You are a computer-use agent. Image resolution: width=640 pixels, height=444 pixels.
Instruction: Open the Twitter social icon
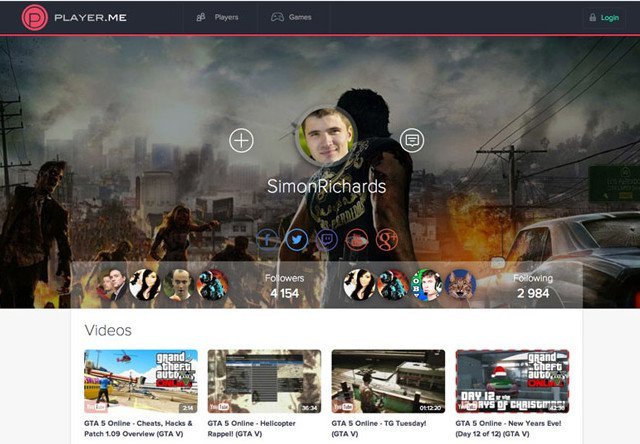coord(297,239)
